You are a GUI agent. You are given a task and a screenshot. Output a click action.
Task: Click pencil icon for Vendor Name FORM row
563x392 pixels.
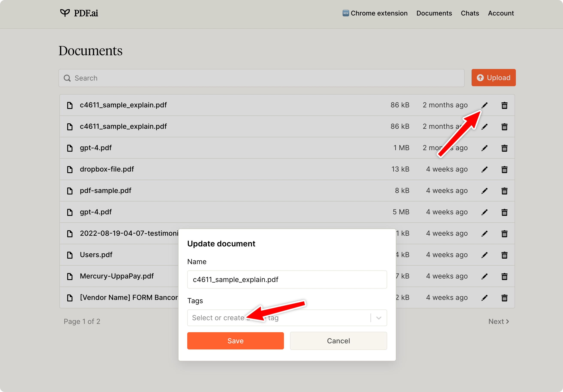(484, 298)
